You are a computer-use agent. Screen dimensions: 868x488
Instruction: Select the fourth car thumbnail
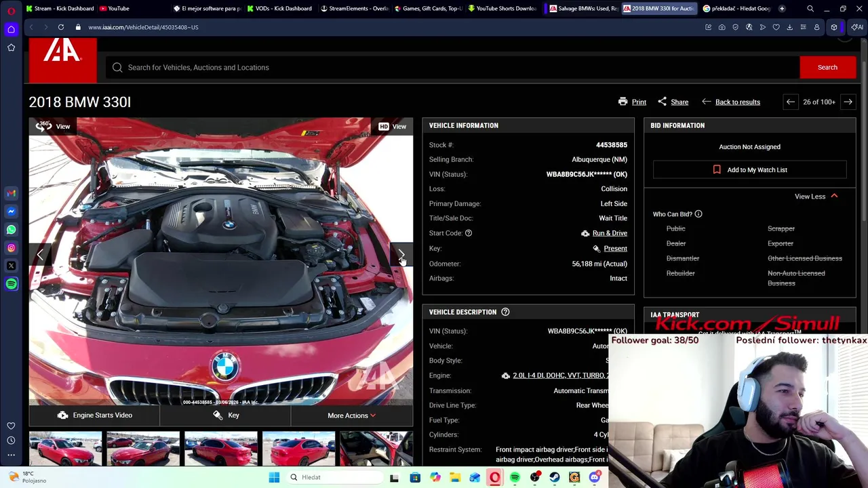point(298,449)
